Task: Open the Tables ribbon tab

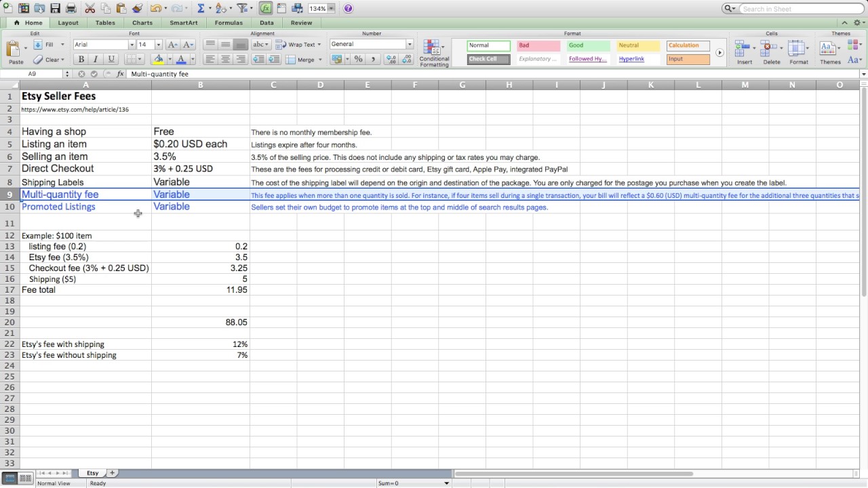Action: point(105,23)
